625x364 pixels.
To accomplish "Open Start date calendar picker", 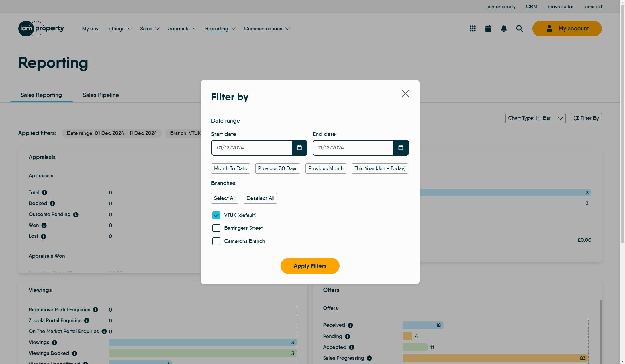I will 299,148.
